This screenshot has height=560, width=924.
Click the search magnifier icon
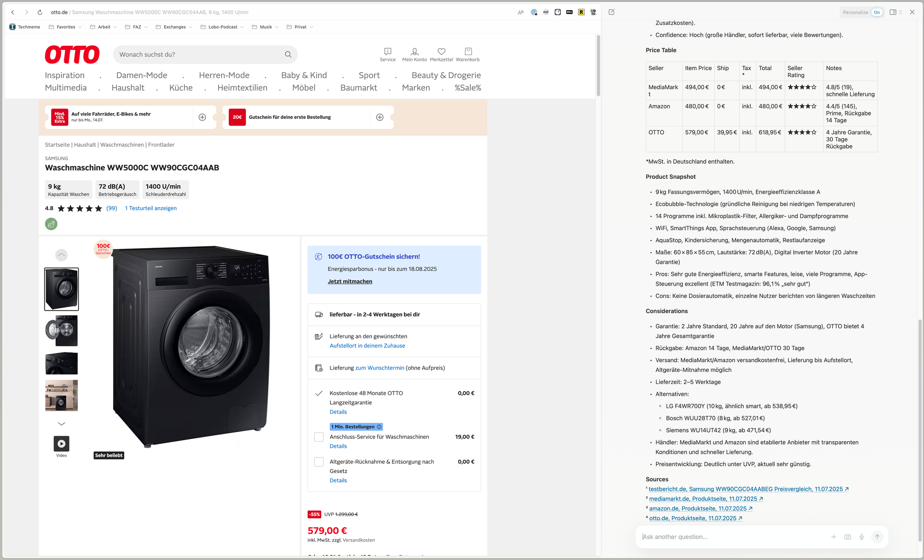[x=288, y=55]
